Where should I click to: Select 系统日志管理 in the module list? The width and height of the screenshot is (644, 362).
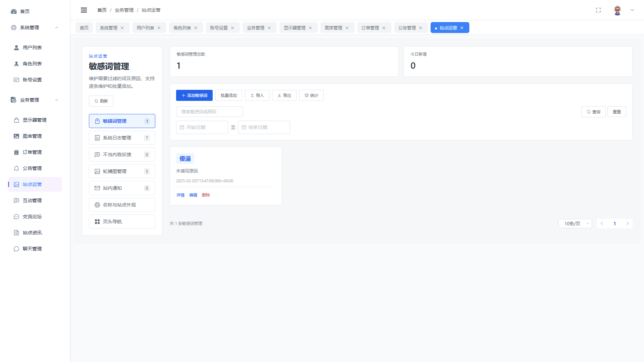[122, 138]
